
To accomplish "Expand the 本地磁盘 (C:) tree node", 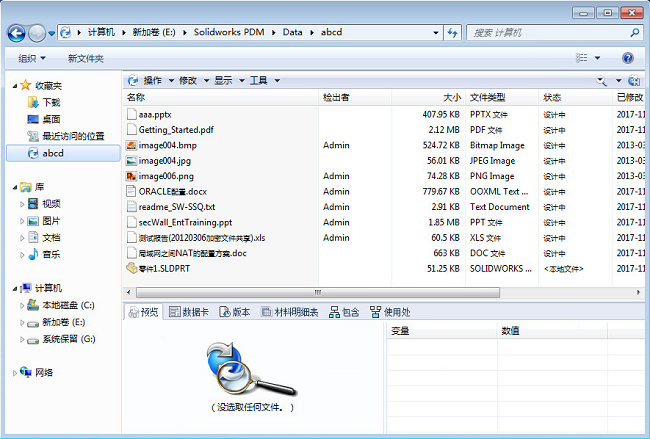I will [23, 305].
